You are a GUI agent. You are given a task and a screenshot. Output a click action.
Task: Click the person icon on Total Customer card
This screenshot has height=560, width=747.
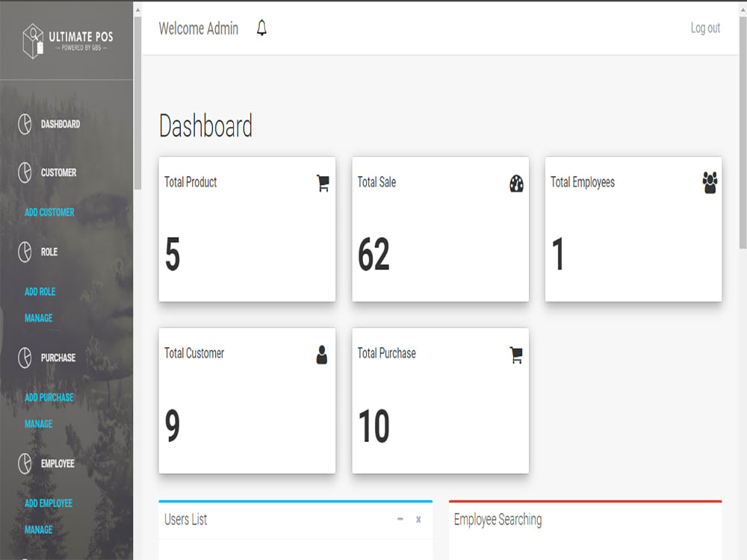point(322,355)
